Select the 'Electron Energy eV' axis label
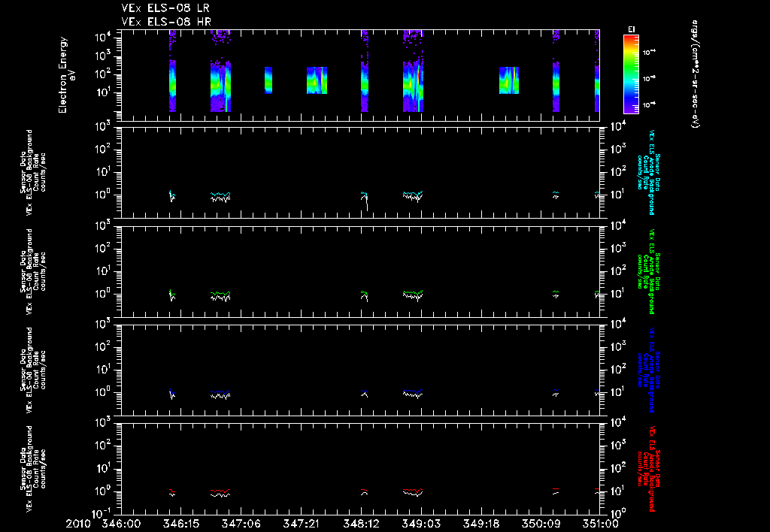The image size is (770, 532). point(66,75)
